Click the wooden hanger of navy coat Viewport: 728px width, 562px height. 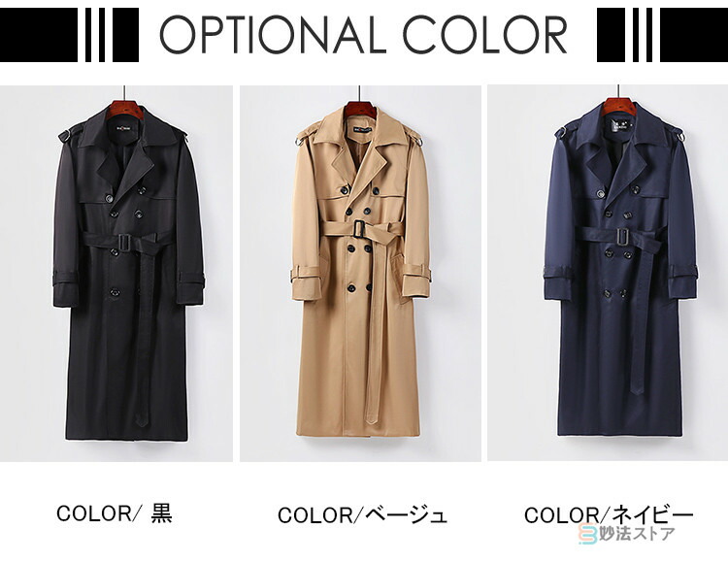(619, 108)
